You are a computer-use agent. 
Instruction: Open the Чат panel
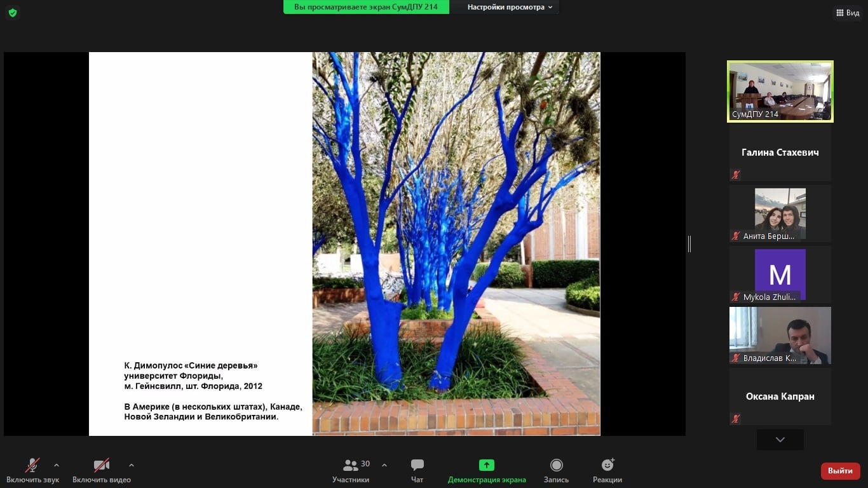pos(417,471)
